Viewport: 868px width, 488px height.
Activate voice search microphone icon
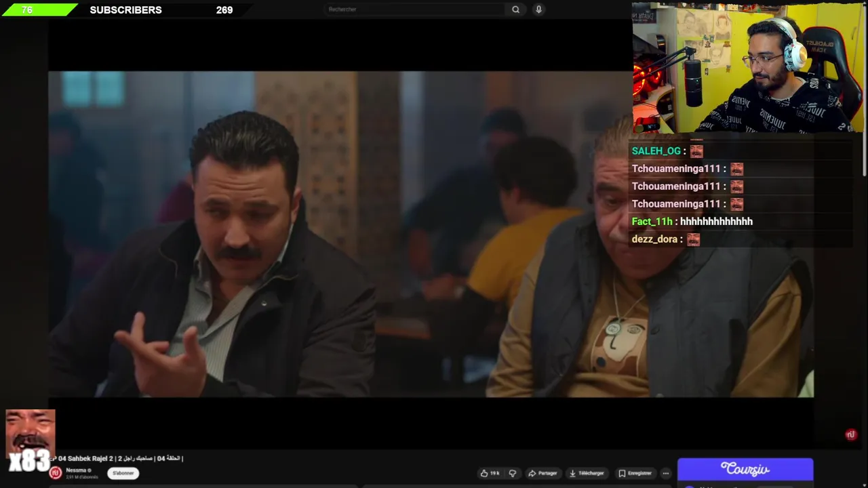click(538, 9)
